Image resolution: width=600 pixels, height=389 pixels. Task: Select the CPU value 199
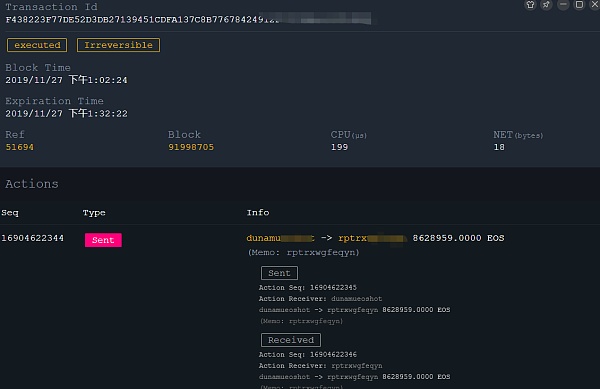[x=339, y=147]
